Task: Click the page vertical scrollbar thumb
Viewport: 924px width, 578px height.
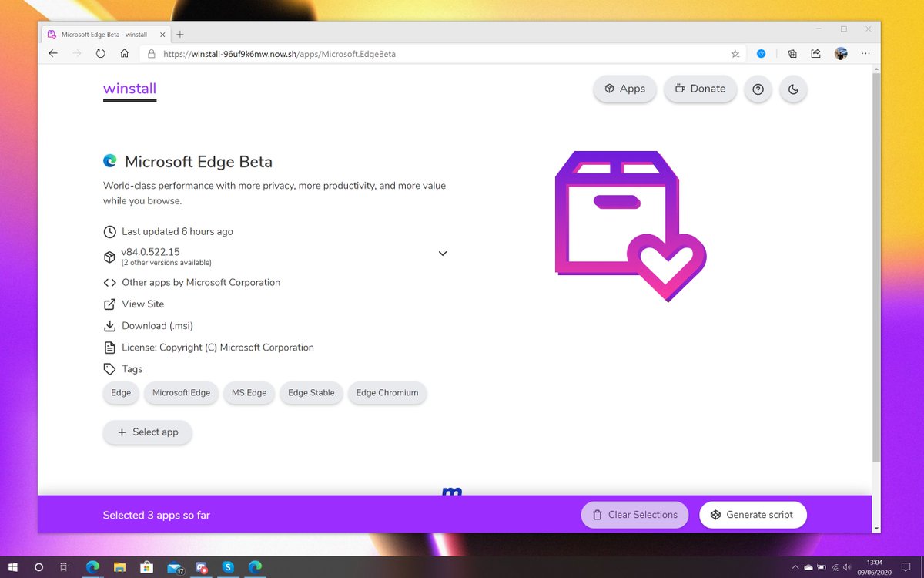Action: [876, 267]
